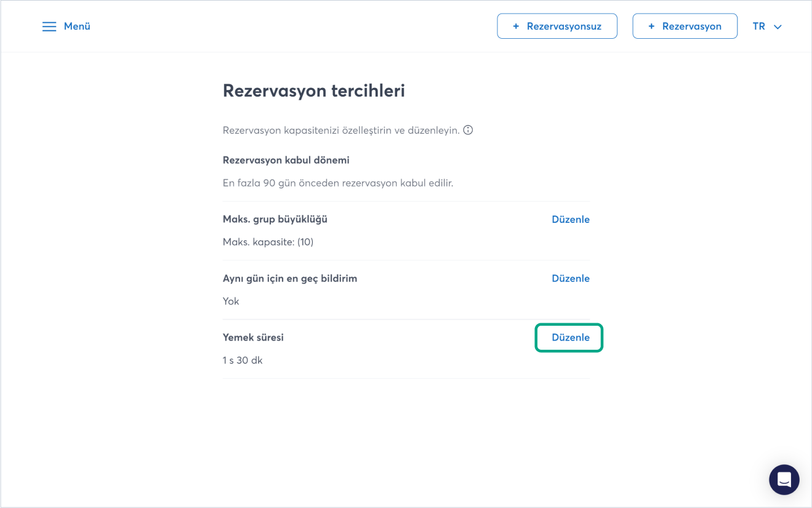Screen dimensions: 812x508
Task: Click the Maks. kapasite: (10) text
Action: 268,242
